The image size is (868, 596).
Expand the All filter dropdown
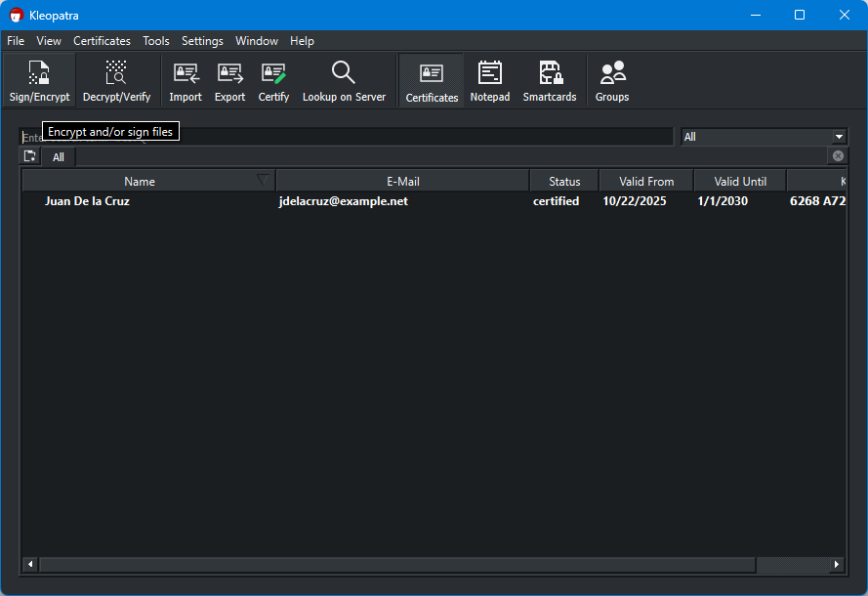point(839,137)
